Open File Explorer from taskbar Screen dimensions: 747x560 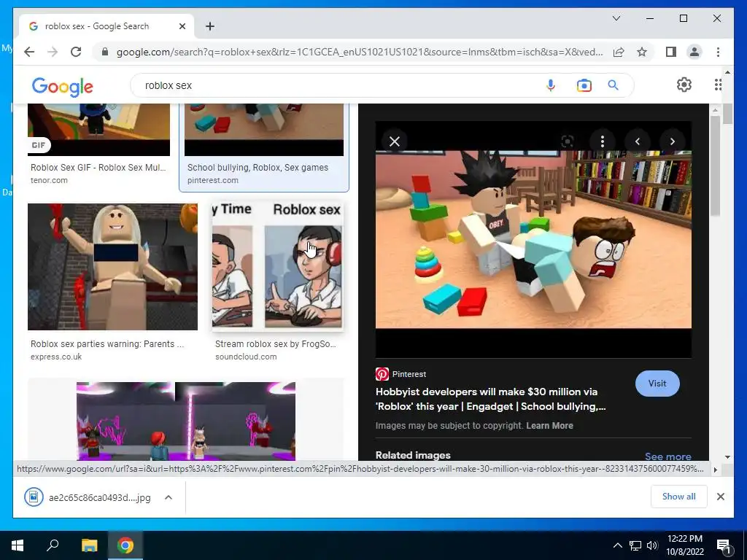(x=89, y=545)
